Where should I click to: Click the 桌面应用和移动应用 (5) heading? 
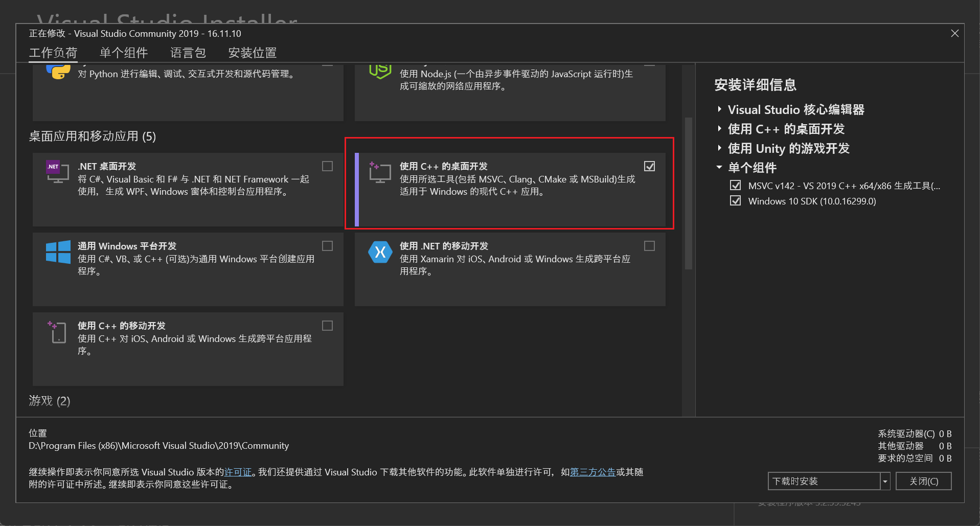click(93, 136)
